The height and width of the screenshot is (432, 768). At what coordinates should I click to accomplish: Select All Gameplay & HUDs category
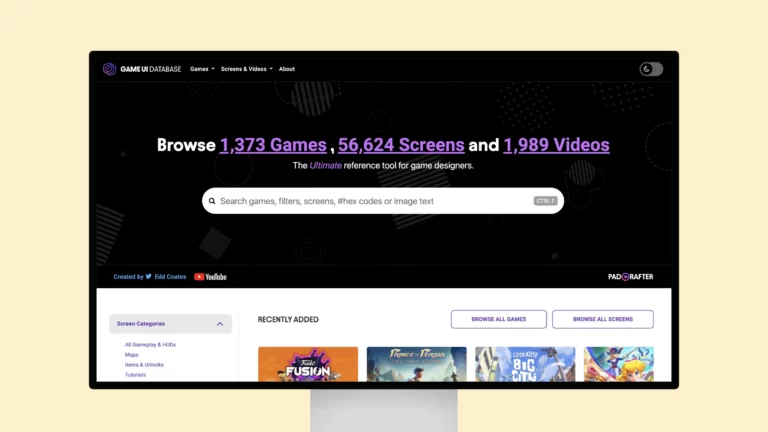point(150,344)
